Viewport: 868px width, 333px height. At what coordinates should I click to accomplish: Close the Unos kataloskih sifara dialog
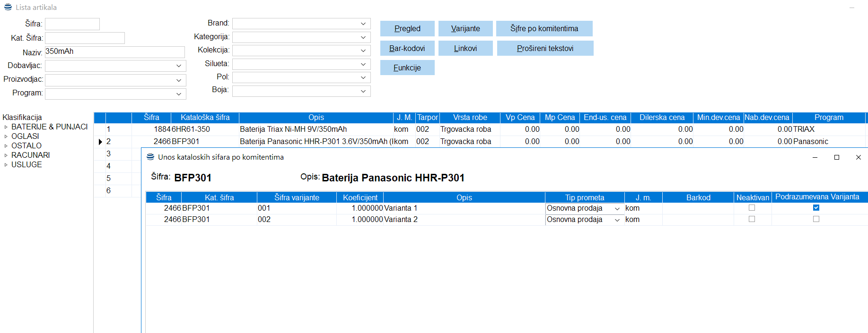858,157
